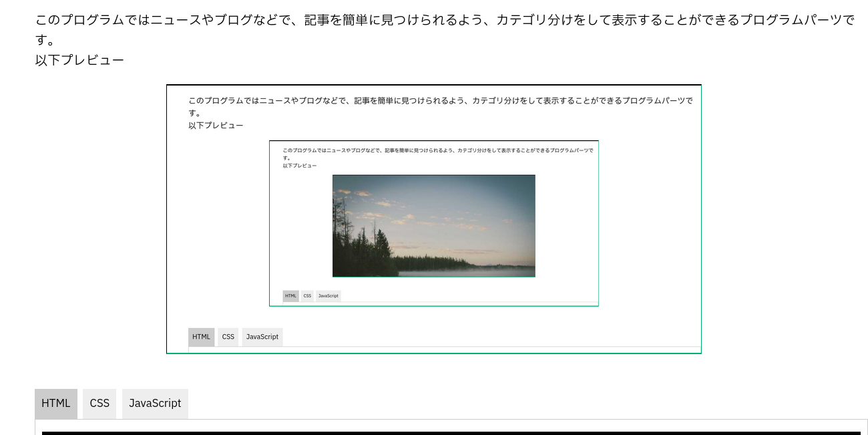Click the 以下プレビュー label in the innermost preview

(300, 165)
